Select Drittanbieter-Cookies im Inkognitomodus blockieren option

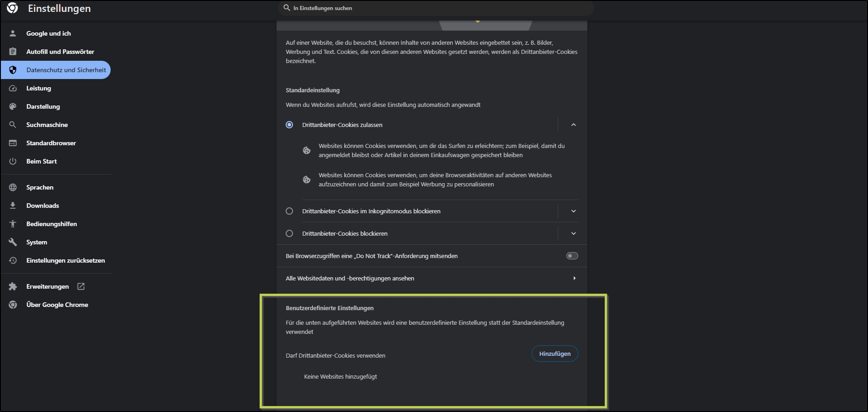(289, 211)
